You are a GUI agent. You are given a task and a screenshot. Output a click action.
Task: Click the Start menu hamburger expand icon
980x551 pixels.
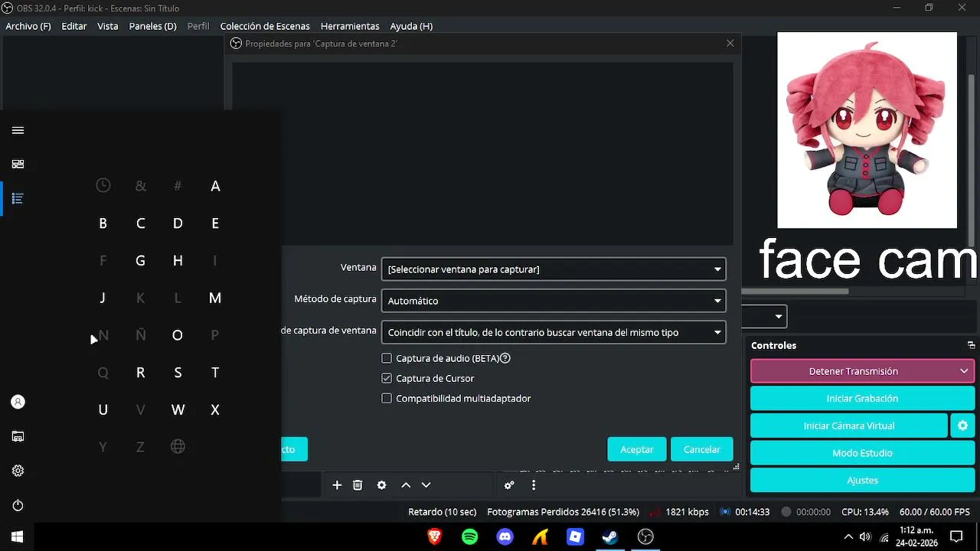click(x=18, y=130)
